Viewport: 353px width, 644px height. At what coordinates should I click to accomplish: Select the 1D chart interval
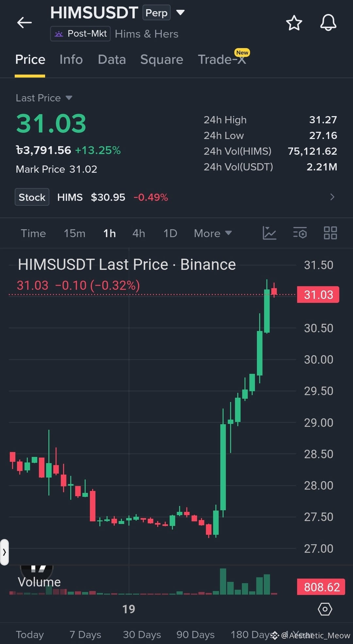click(x=170, y=233)
